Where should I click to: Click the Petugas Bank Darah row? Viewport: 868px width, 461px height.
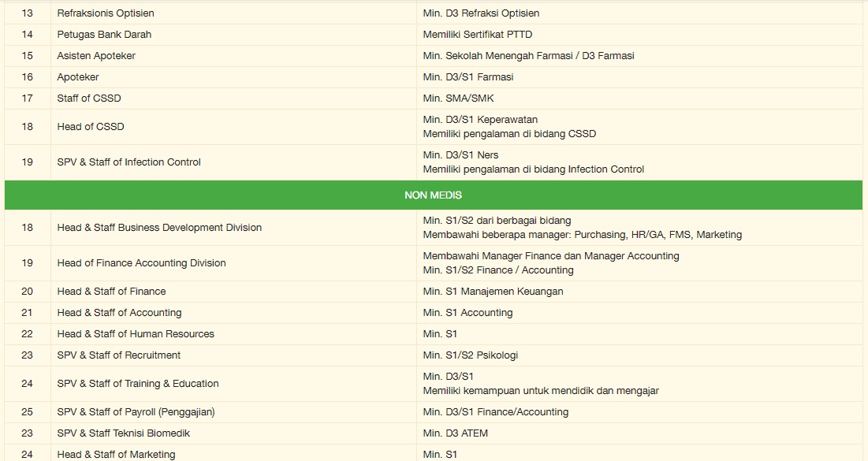(104, 35)
